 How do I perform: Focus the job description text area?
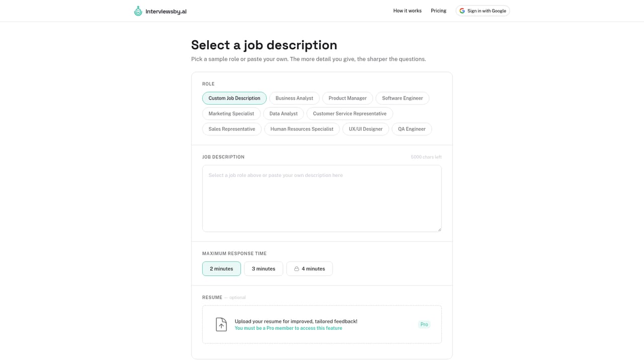point(322,199)
